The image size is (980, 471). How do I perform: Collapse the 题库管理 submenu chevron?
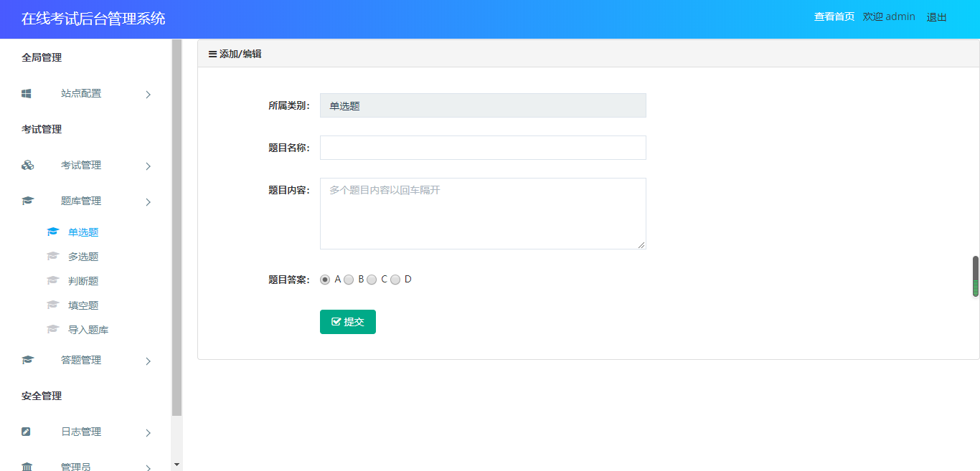(x=148, y=201)
